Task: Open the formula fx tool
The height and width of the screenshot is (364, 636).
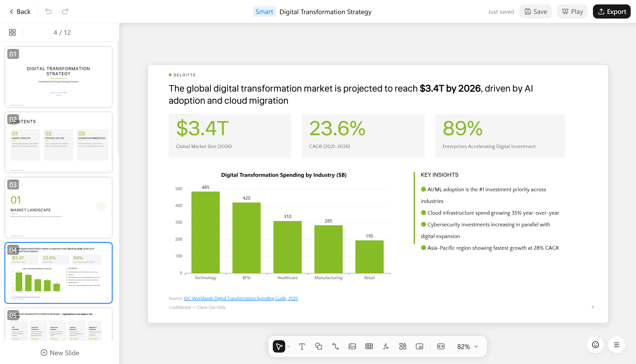Action: coord(386,347)
